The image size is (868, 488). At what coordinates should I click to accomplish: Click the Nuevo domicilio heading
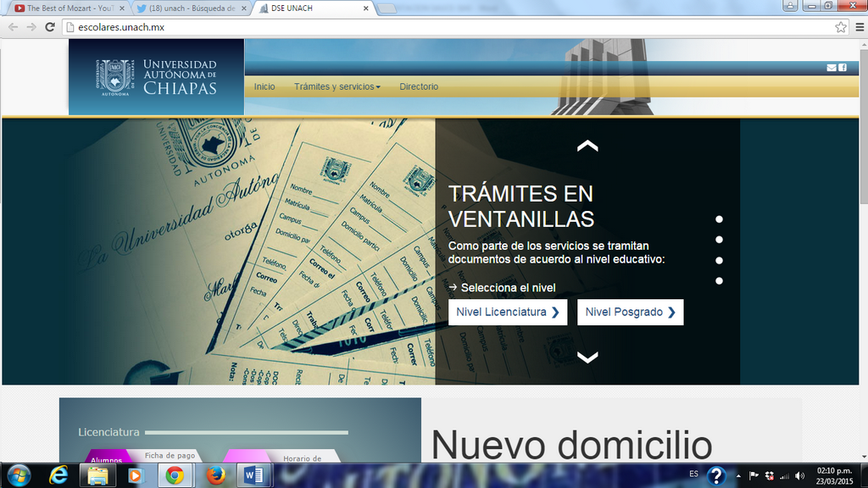tap(571, 445)
